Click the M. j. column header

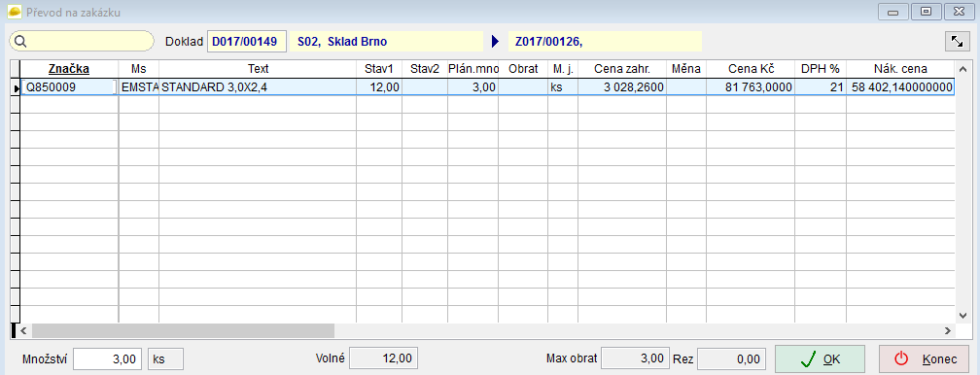coord(563,69)
